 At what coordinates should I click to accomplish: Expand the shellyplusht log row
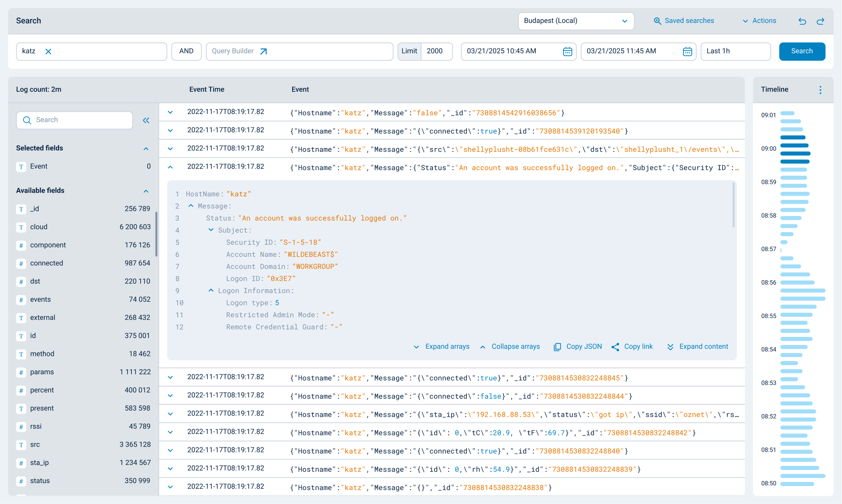pyautogui.click(x=170, y=149)
